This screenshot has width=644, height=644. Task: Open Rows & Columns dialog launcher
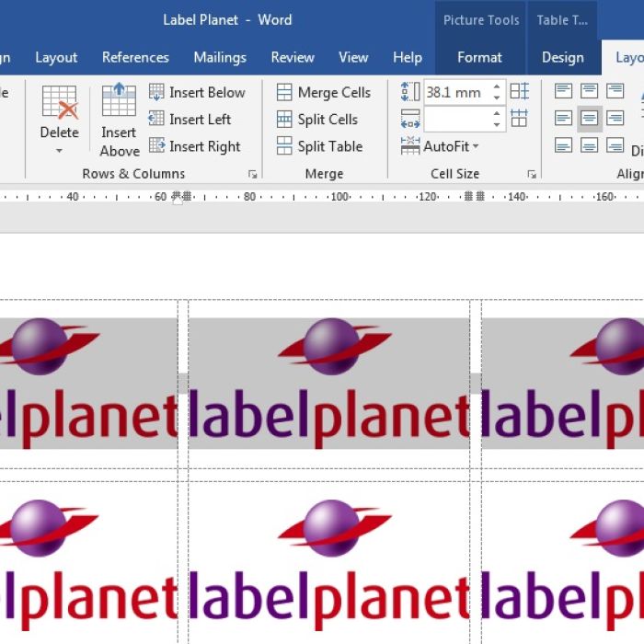point(253,175)
